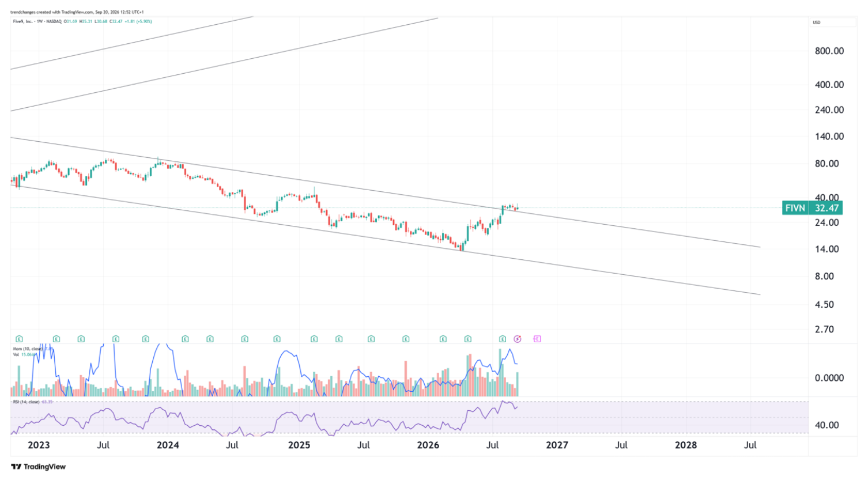Click the 400.00 price axis label
This screenshot has width=868, height=484.
[x=829, y=85]
